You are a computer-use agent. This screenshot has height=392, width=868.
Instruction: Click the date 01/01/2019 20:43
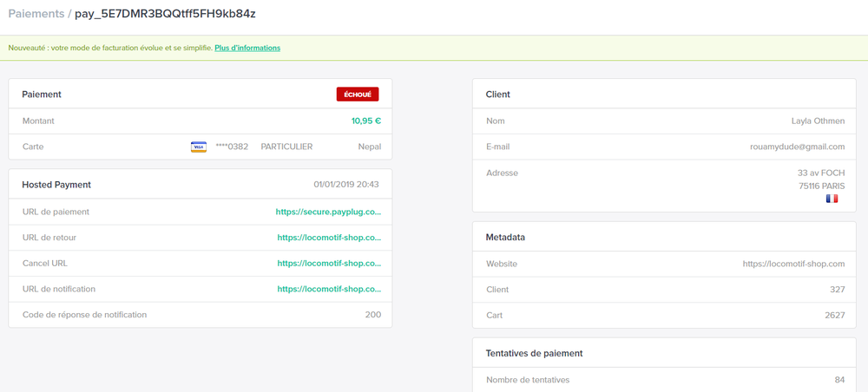(346, 185)
